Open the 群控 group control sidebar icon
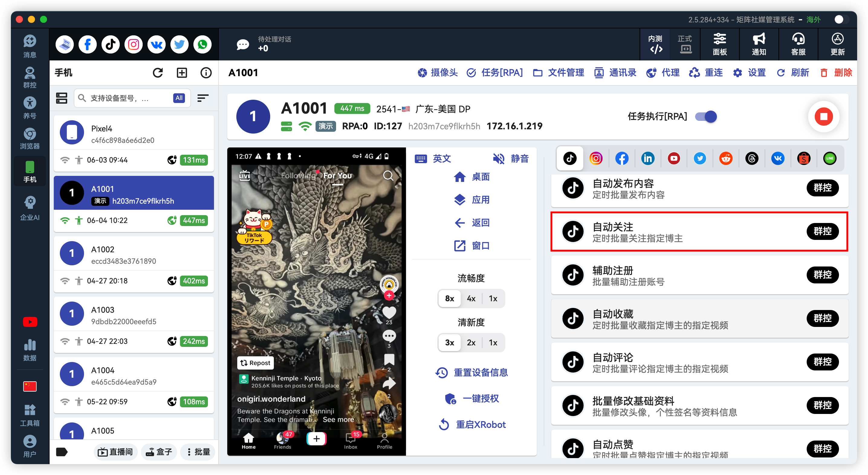 (30, 77)
